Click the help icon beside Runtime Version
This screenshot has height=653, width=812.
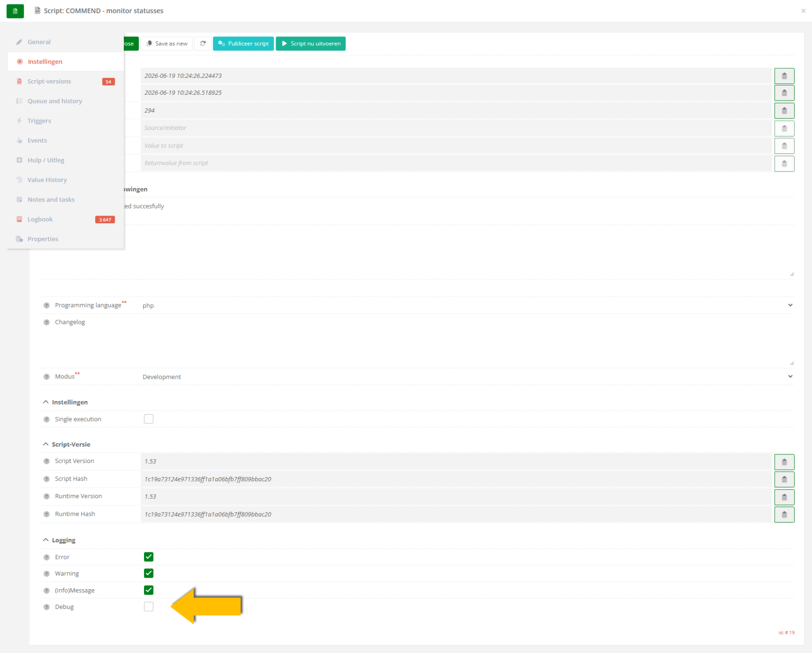pyautogui.click(x=46, y=496)
